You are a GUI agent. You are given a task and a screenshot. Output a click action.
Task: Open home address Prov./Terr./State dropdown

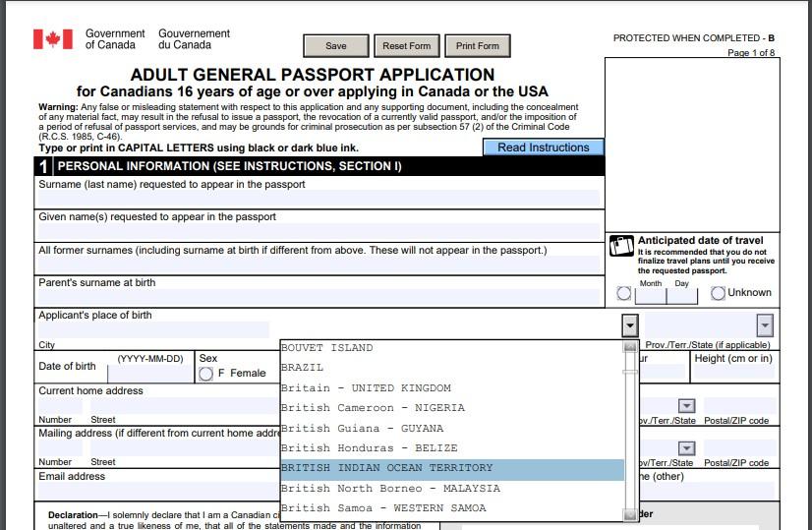coord(687,406)
